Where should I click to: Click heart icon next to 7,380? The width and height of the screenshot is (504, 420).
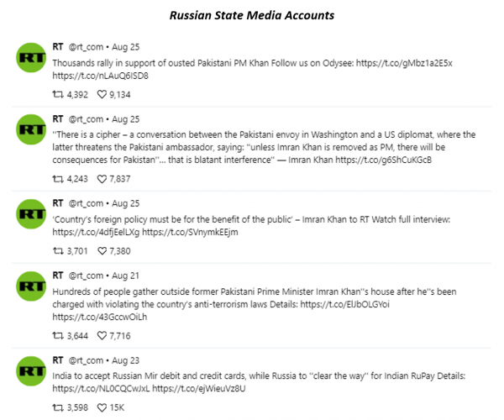(x=102, y=251)
